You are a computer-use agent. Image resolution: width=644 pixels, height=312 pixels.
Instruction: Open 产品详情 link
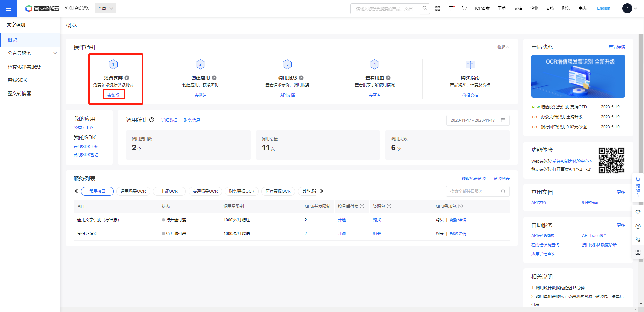pos(617,47)
